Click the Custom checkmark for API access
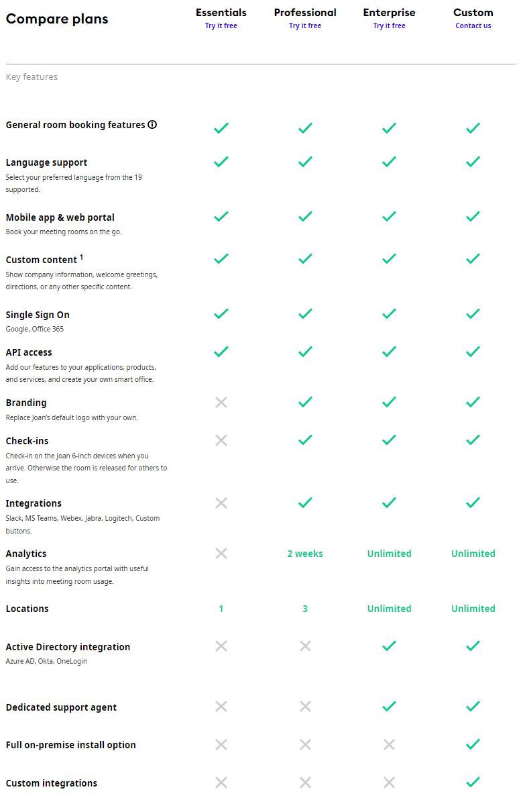521x812 pixels. point(473,352)
